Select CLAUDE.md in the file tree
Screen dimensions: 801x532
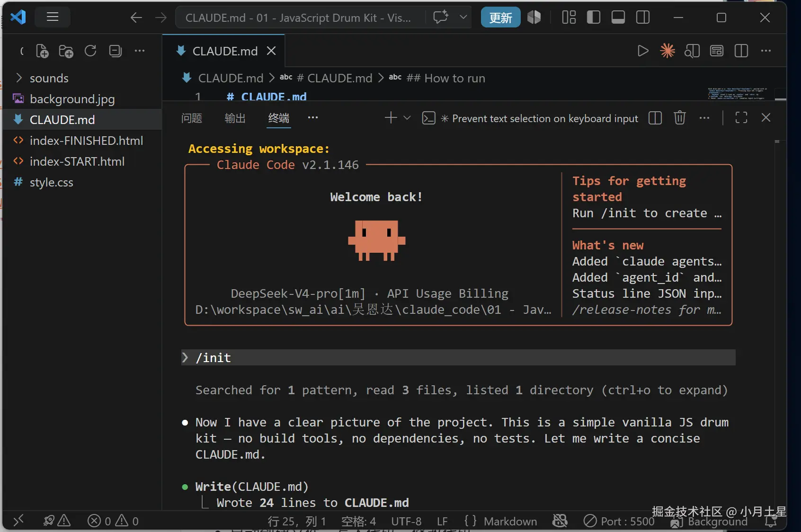[x=82, y=120]
